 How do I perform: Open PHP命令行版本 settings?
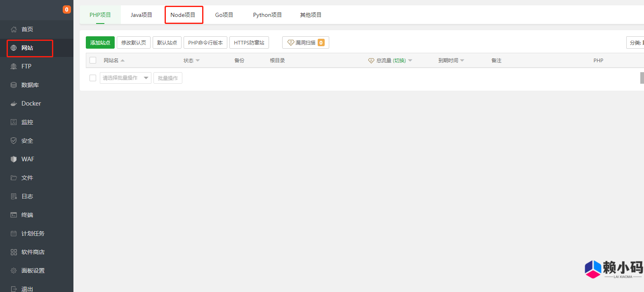coord(205,42)
